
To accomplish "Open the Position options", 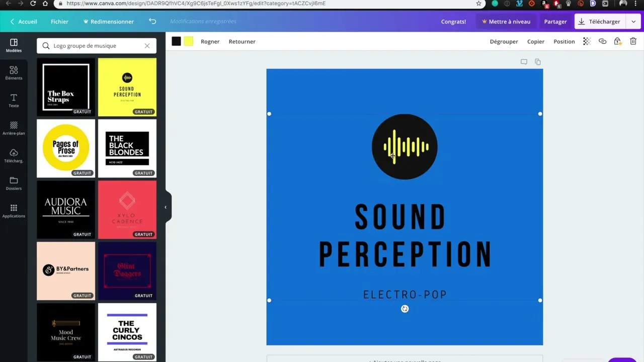I will tap(564, 42).
